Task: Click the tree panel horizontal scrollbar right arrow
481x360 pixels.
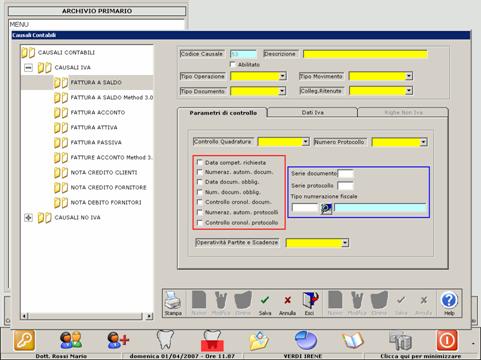Action: (149, 316)
